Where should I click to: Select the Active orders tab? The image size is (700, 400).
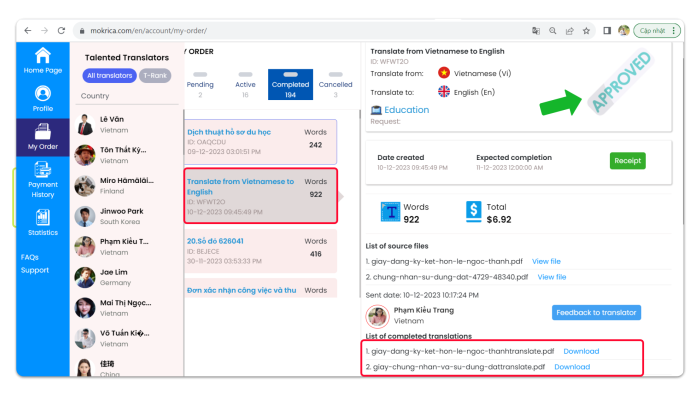pyautogui.click(x=245, y=86)
